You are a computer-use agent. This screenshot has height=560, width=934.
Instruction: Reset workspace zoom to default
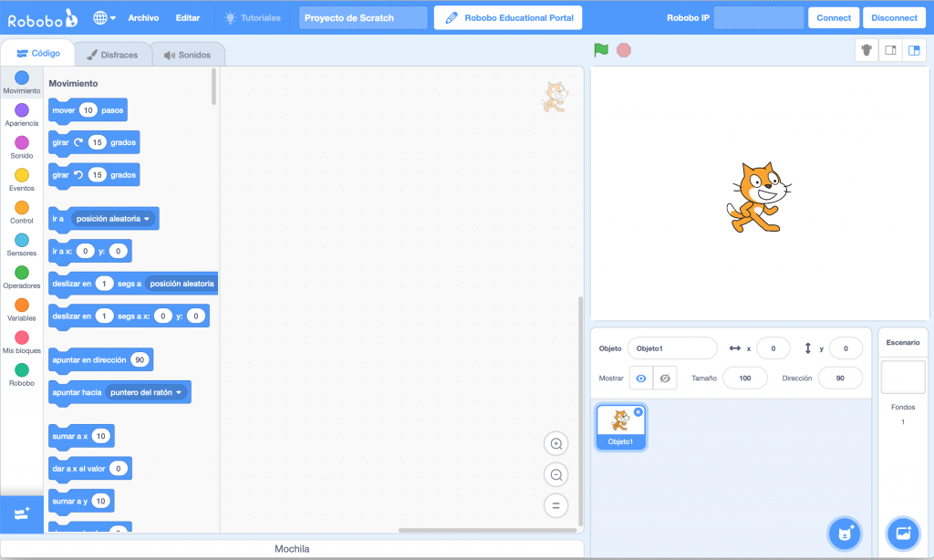click(555, 505)
